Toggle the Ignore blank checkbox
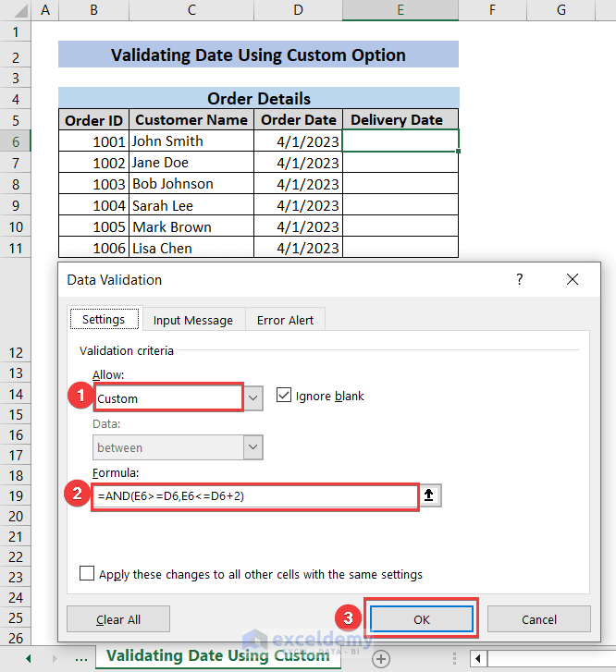The image size is (616, 672). 284,396
